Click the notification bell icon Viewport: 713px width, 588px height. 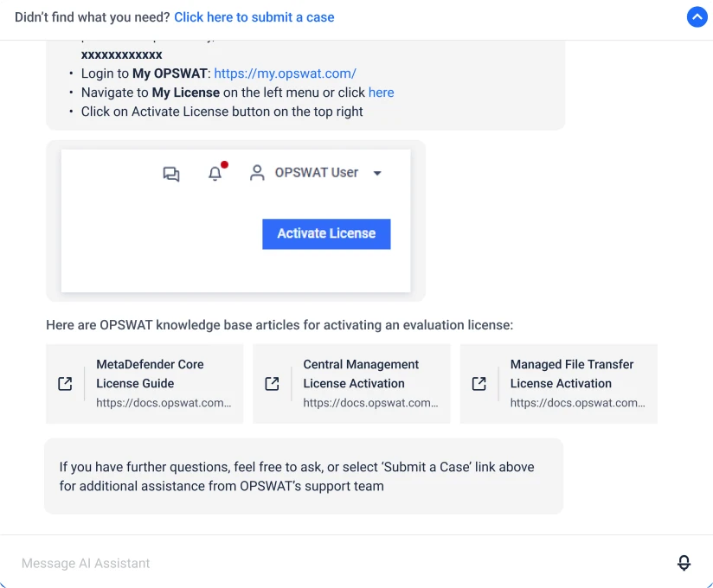215,173
